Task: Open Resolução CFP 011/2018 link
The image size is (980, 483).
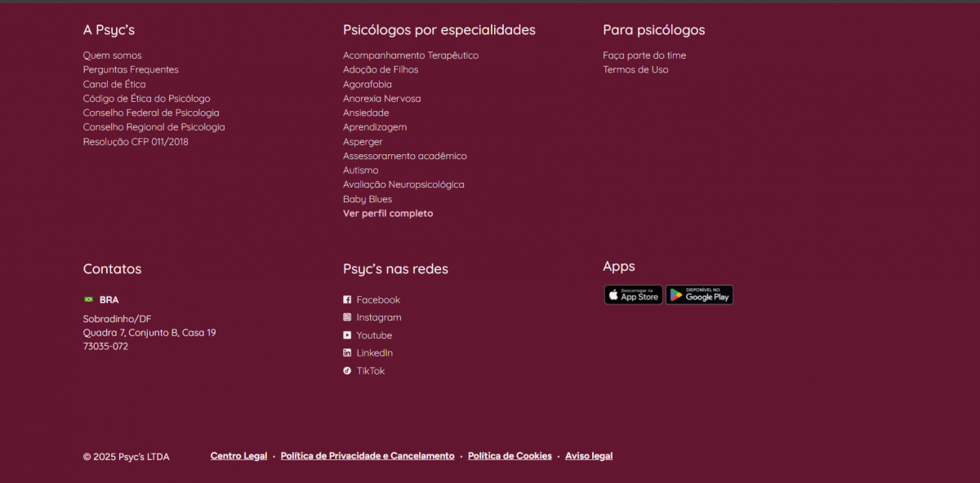Action: point(136,142)
